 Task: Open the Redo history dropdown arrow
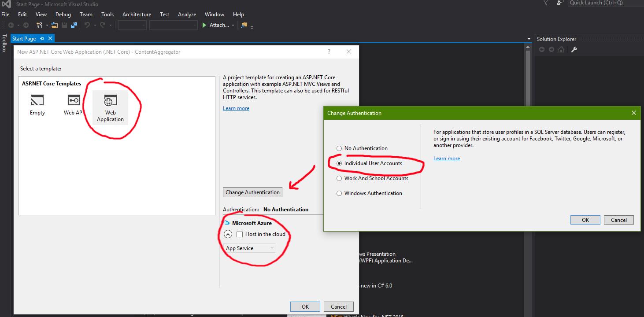[x=111, y=26]
